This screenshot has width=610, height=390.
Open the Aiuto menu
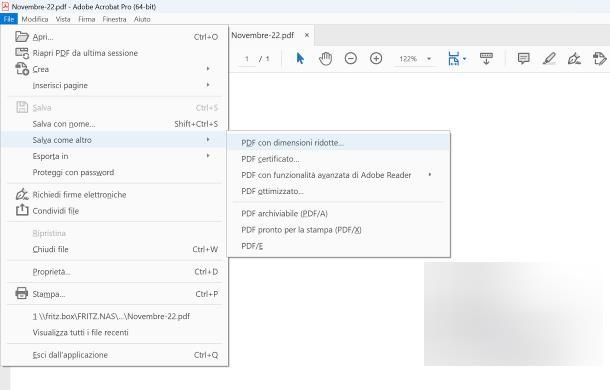coord(142,19)
